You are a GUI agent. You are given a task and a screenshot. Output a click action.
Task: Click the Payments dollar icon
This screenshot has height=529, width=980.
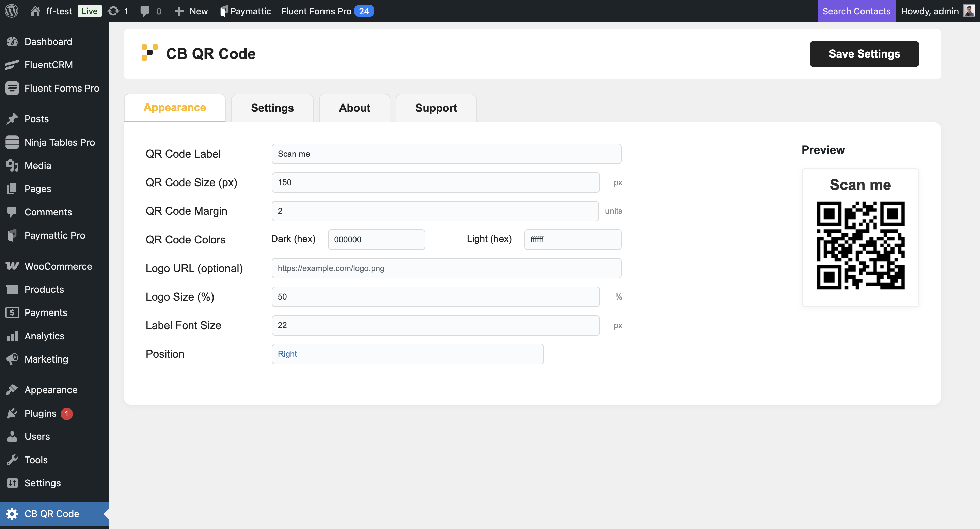[12, 312]
